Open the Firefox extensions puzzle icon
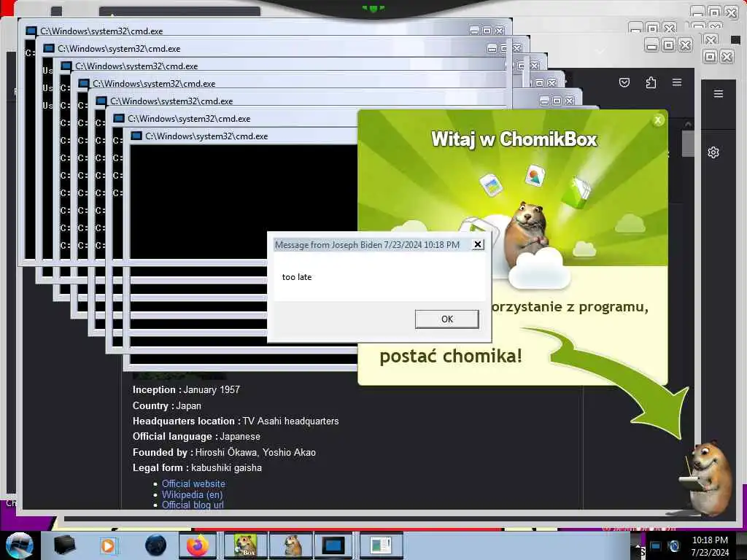 tap(651, 82)
